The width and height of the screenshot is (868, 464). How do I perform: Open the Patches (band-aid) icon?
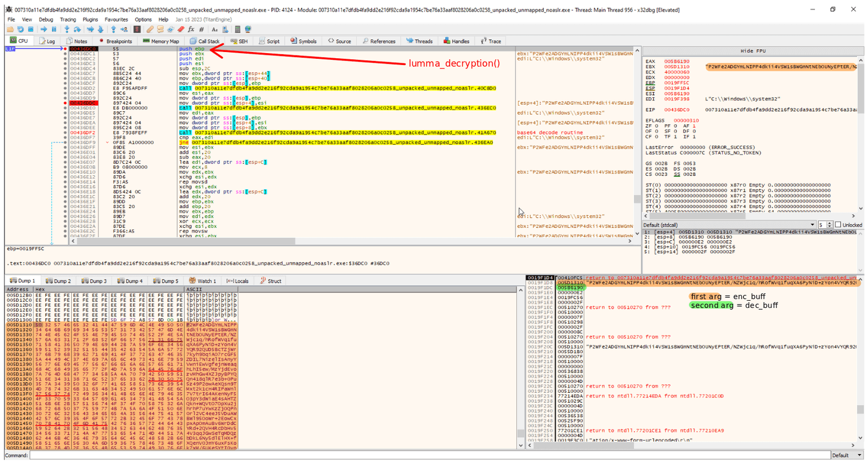point(149,28)
